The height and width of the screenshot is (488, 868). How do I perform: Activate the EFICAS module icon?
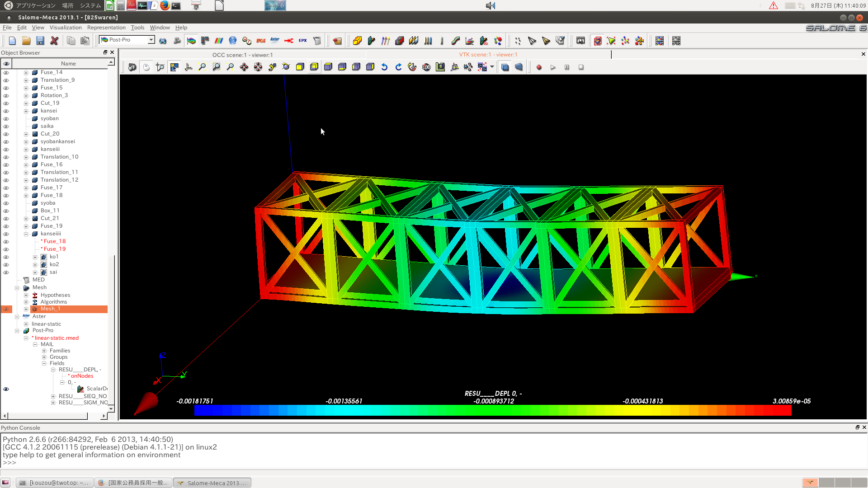pyautogui.click(x=261, y=41)
